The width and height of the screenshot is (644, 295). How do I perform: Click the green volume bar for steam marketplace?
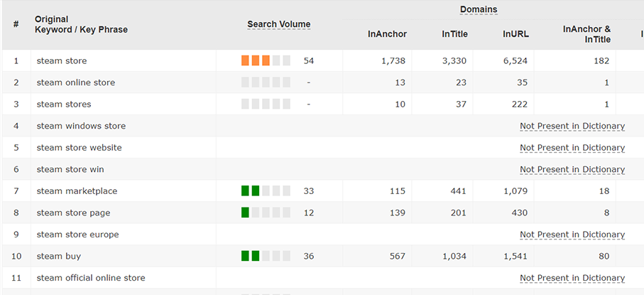point(250,191)
